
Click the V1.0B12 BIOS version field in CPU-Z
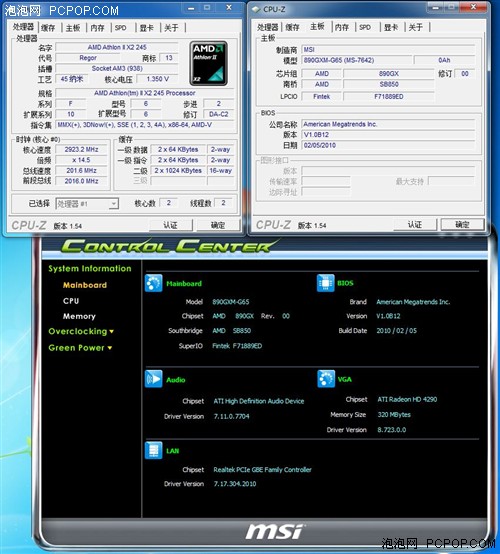click(388, 135)
